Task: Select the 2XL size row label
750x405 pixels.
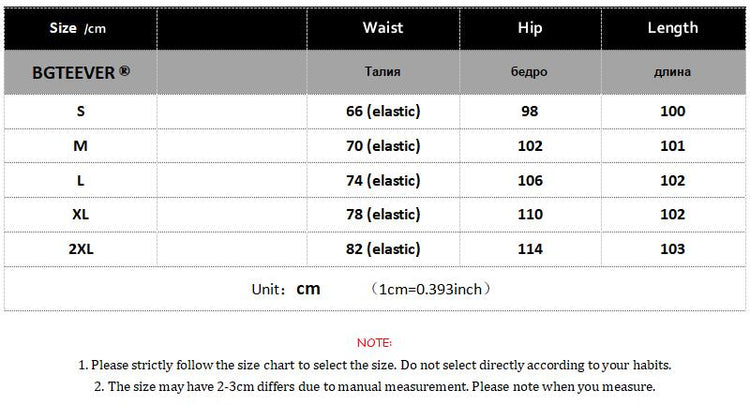Action: click(x=80, y=249)
